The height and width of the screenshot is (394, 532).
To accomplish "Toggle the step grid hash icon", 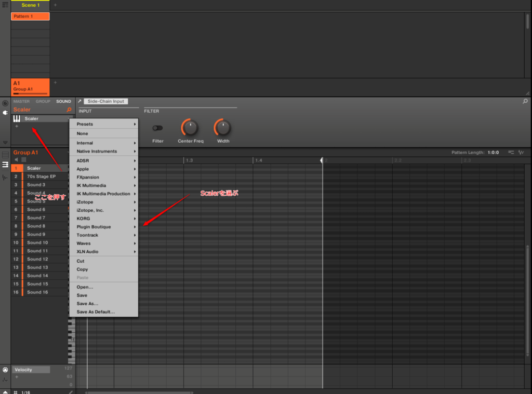I will pos(16,392).
